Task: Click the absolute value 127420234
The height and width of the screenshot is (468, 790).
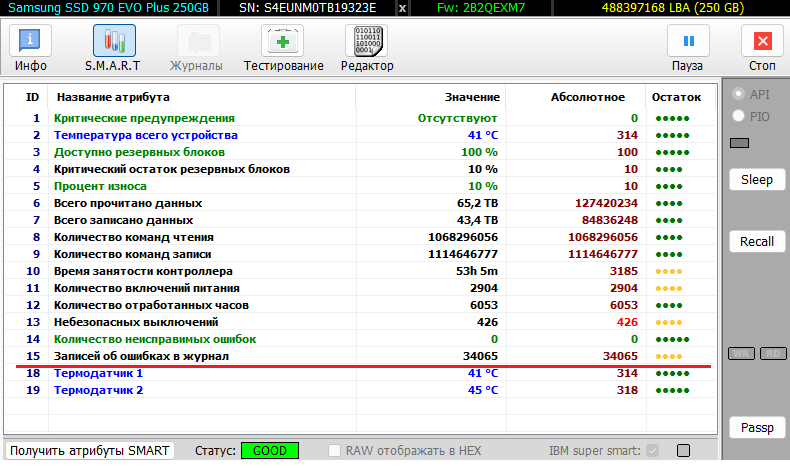Action: pos(607,203)
